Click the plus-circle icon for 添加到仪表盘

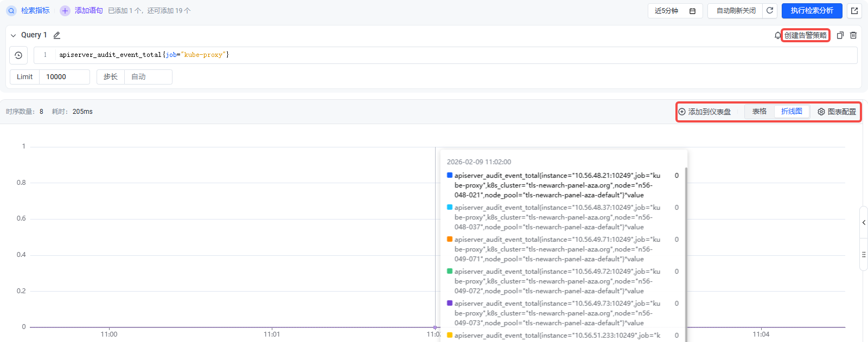[x=682, y=112]
